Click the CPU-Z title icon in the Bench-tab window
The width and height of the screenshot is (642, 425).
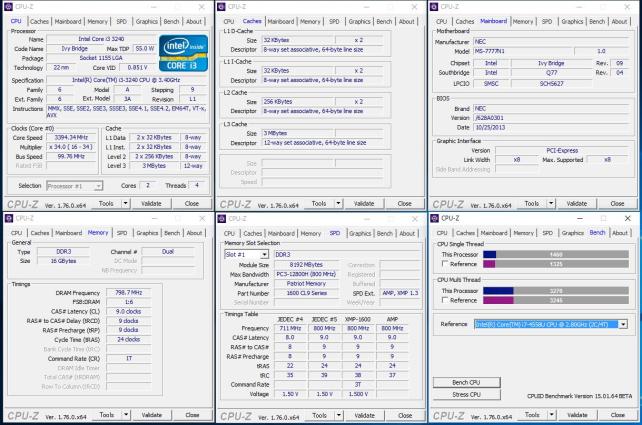434,218
